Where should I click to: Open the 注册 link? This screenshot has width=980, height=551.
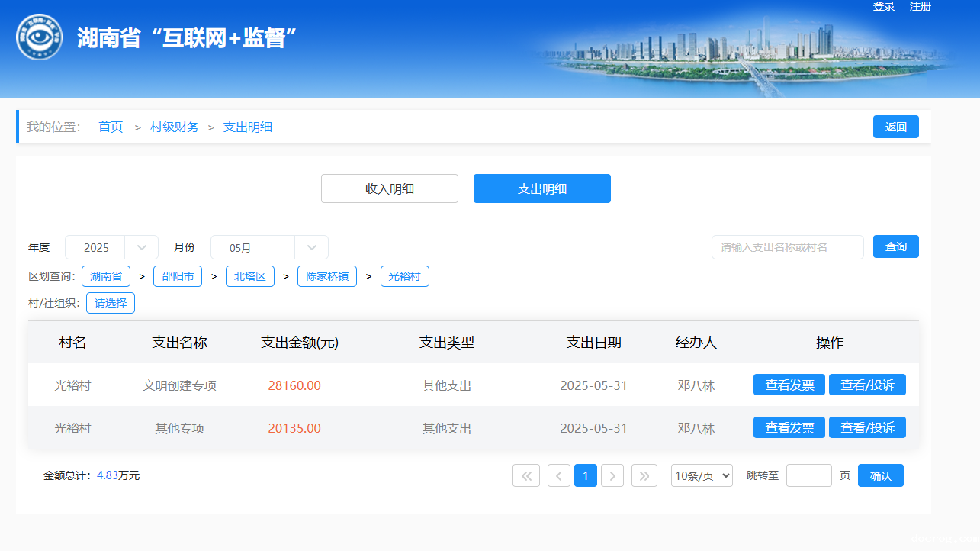click(920, 7)
